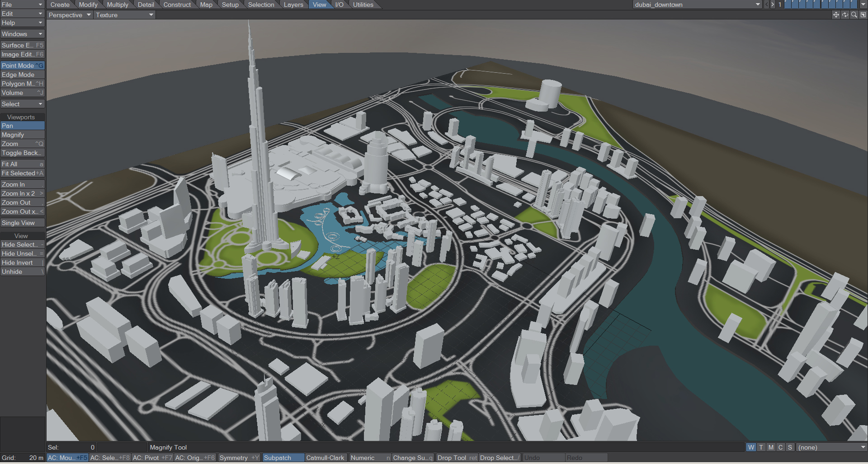868x464 pixels.
Task: Click the next layer arrow button
Action: pos(773,4)
